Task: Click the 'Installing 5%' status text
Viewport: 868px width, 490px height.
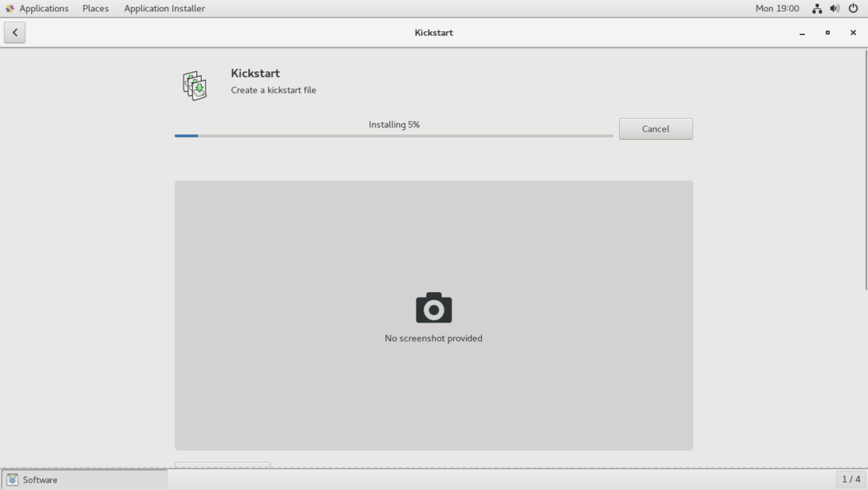Action: point(394,125)
